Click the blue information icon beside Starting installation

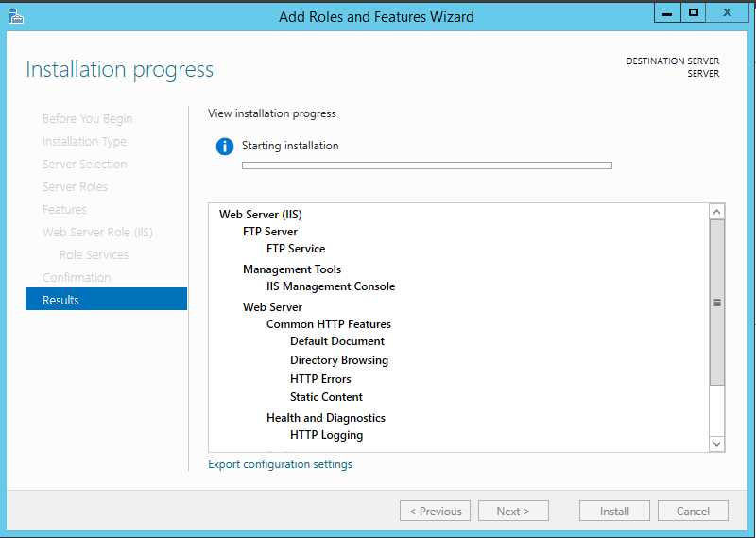click(225, 147)
